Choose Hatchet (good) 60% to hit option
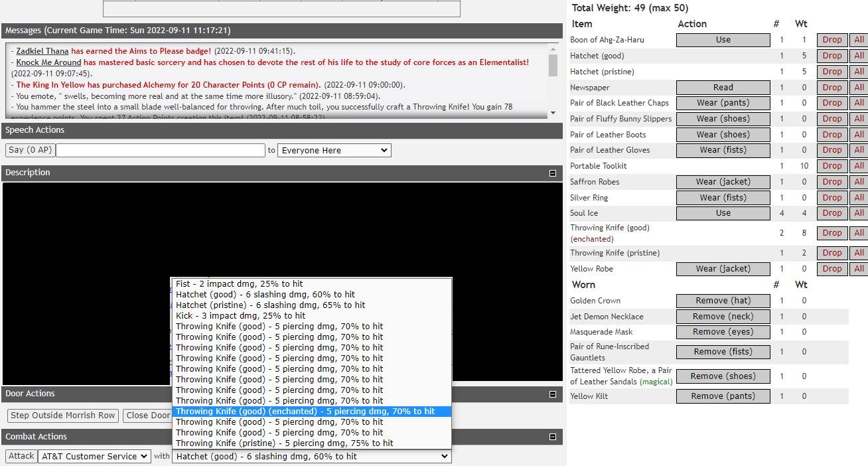 (311, 295)
